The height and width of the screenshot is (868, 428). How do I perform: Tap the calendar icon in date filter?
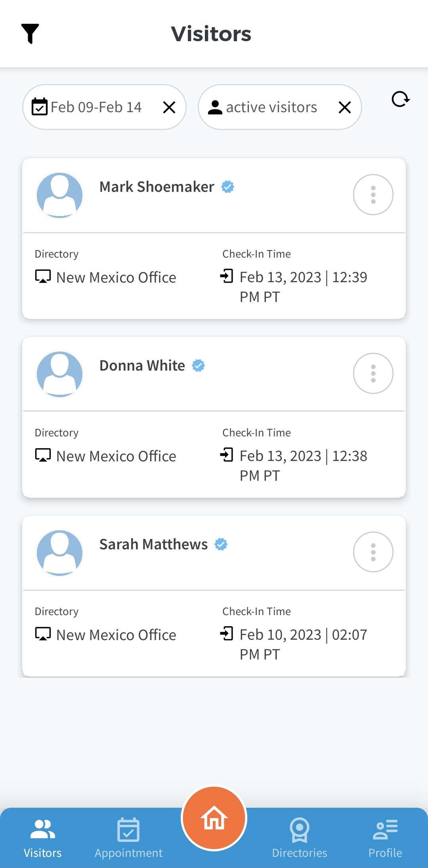tap(40, 107)
